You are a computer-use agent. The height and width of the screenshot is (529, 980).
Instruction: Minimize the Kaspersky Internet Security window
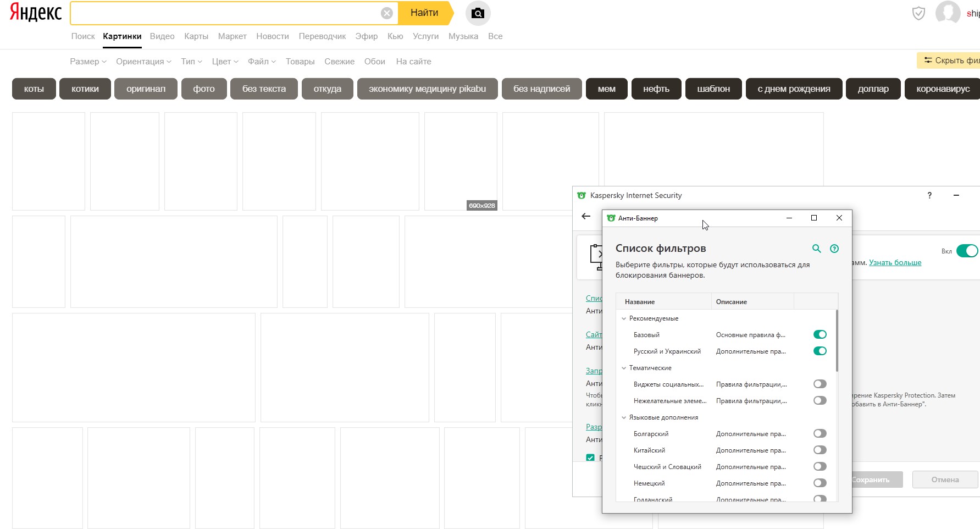[x=956, y=195]
